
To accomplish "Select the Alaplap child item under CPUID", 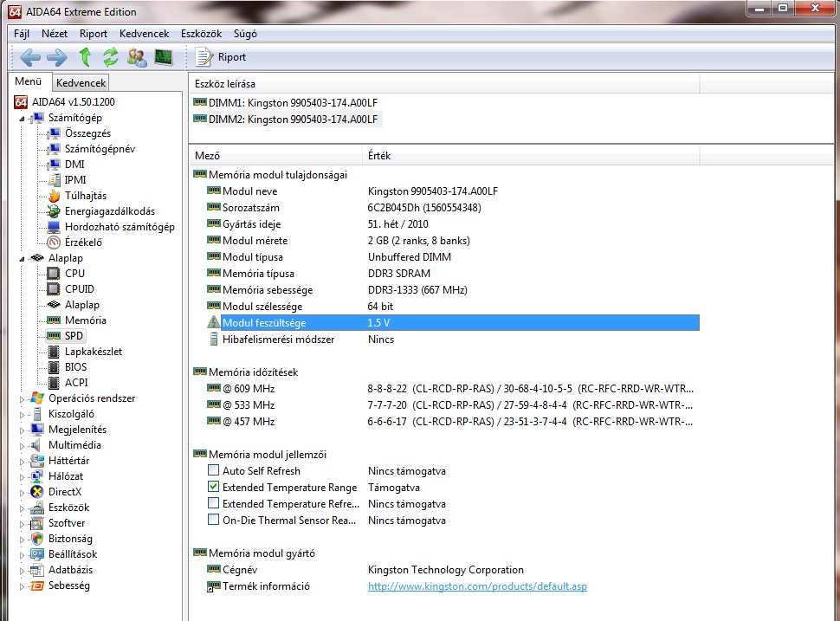I will tap(82, 304).
